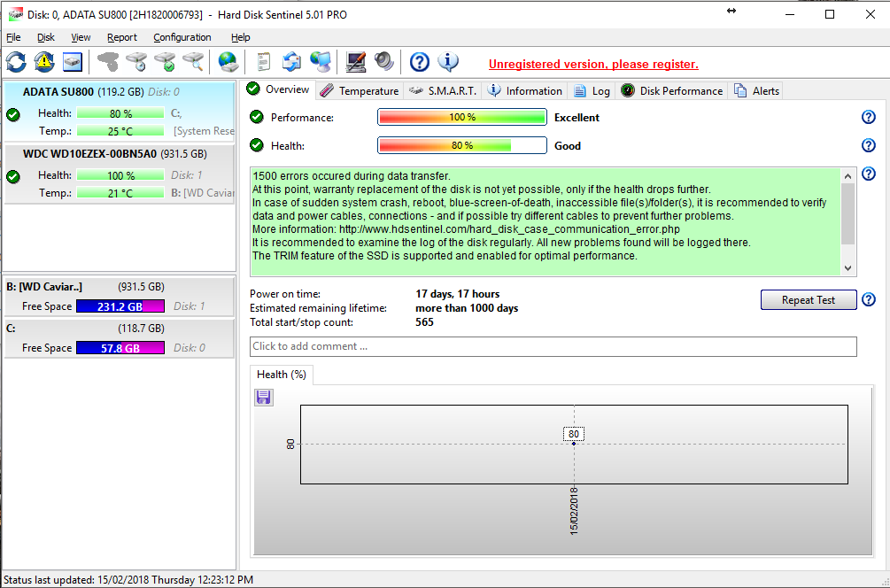The image size is (890, 588).
Task: Click the disk icon with clock
Action: (x=136, y=62)
